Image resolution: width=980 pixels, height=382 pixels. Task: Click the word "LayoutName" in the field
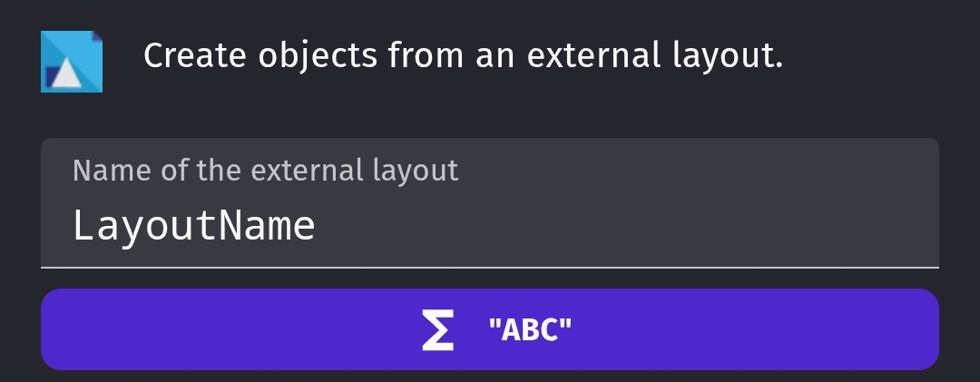[x=194, y=226]
